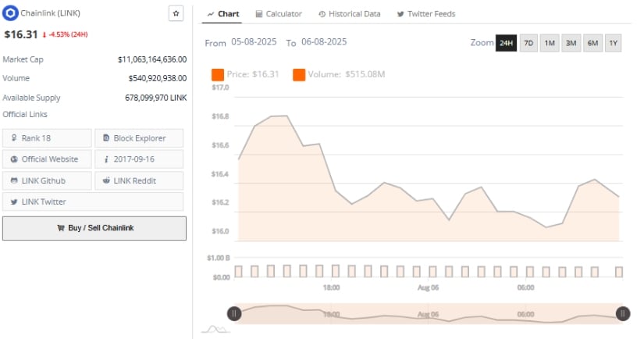The height and width of the screenshot is (339, 644).
Task: Open the Historical Data tab
Action: pos(350,14)
